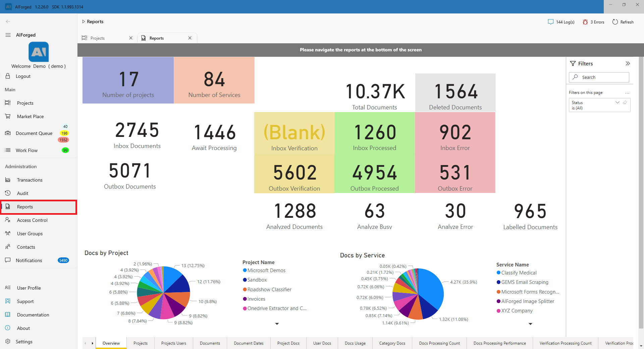
Task: Click the back arrow icon
Action: 8,21
